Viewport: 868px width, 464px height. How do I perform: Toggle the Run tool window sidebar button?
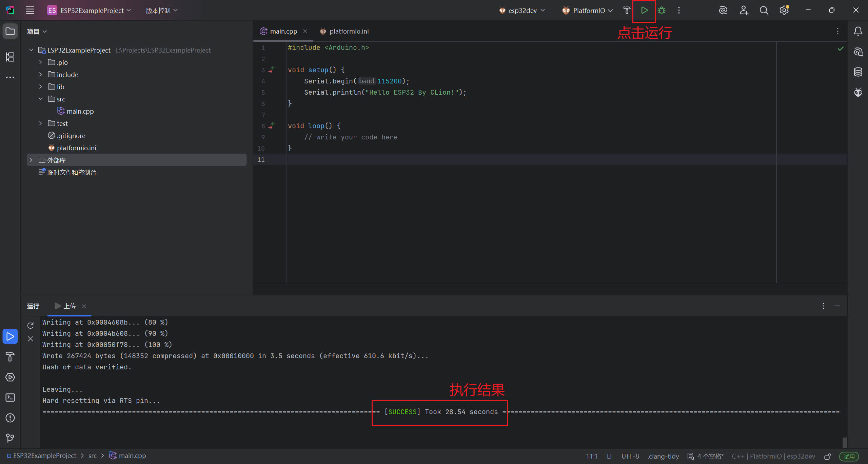point(10,336)
